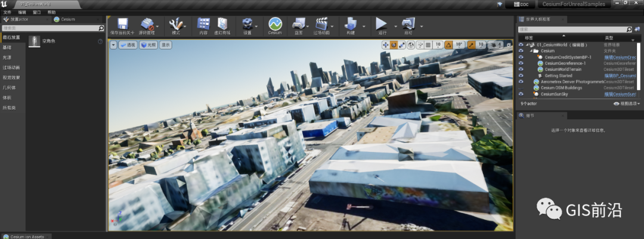644x239 pixels.
Task: Open Source Control toolbar button
Action: (x=147, y=26)
